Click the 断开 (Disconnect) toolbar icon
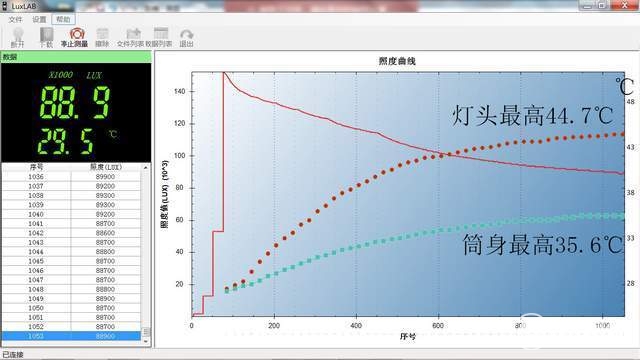The width and height of the screenshot is (640, 360). [x=18, y=37]
